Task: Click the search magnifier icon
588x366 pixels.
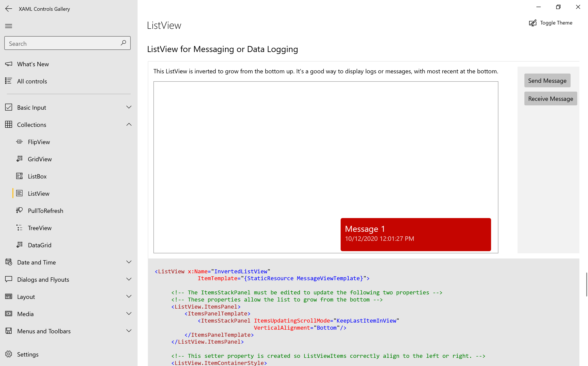Action: 123,43
